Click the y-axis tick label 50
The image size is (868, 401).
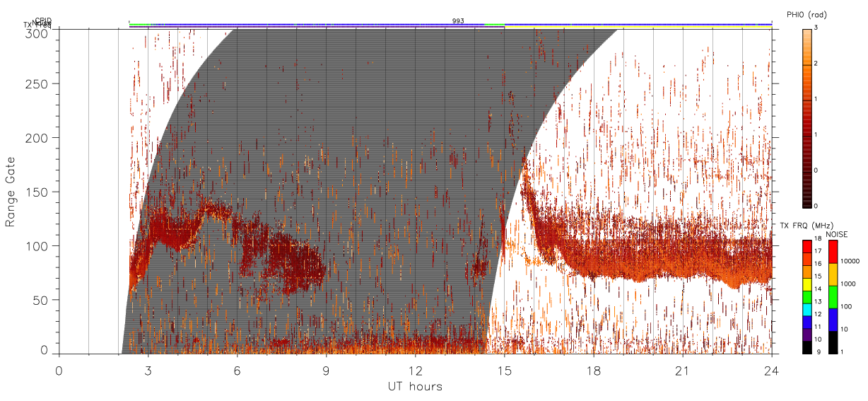40,300
